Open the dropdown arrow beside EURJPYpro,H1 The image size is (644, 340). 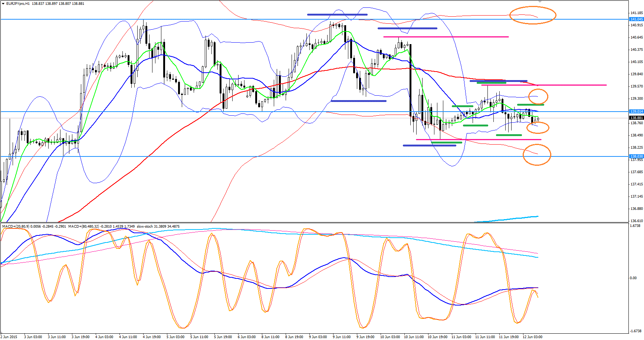pyautogui.click(x=3, y=3)
